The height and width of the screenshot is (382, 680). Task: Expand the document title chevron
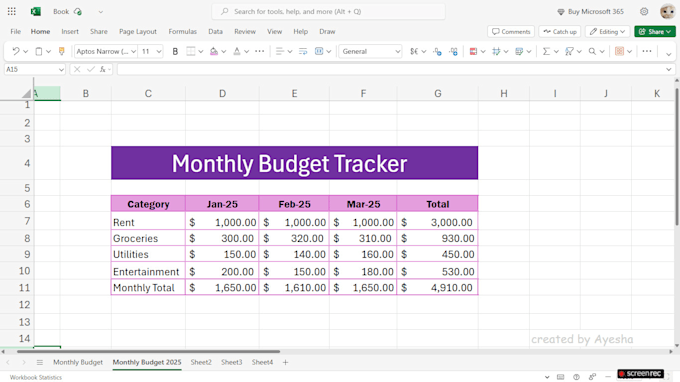[101, 12]
